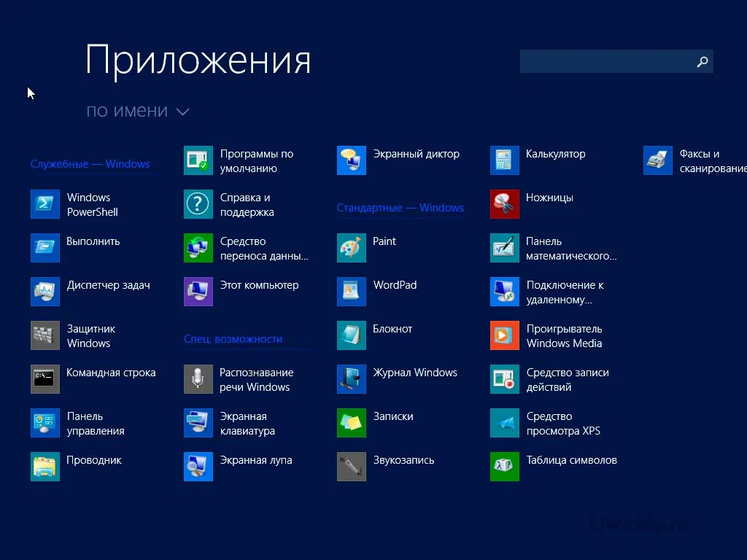Viewport: 747px width, 560px height.
Task: Select the 'Спец. возможности' group header
Action: (233, 339)
